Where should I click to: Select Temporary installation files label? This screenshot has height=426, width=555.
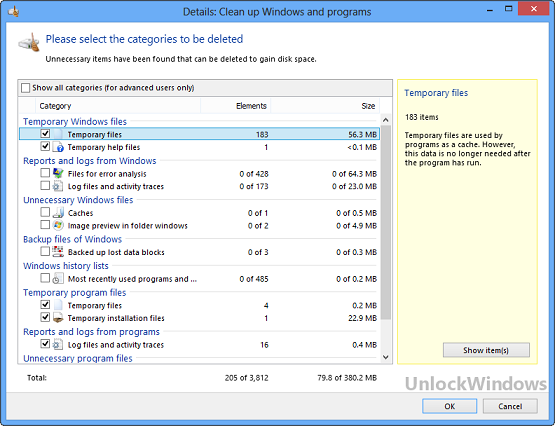coord(116,318)
